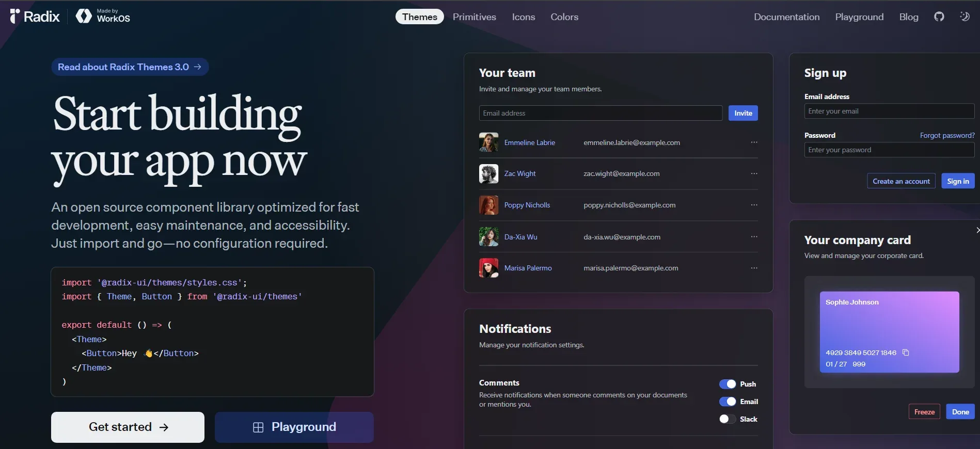Viewport: 980px width, 449px height.
Task: Select the Themes tab
Action: (x=420, y=17)
